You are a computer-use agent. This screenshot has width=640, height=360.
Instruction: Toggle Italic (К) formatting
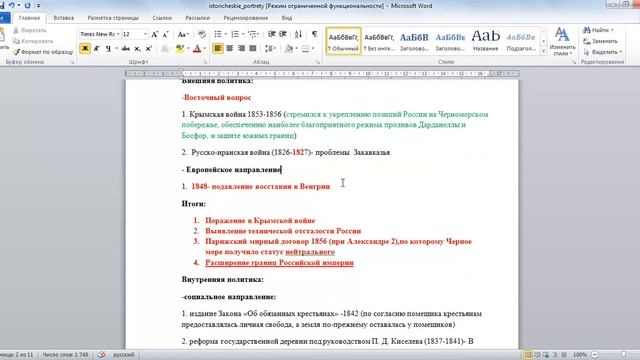[97, 49]
